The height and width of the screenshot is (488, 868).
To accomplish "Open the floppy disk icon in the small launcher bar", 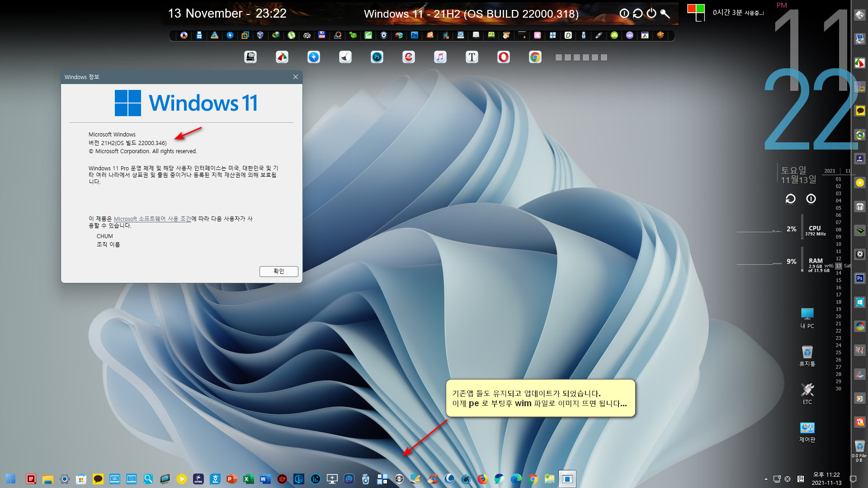I will (322, 35).
